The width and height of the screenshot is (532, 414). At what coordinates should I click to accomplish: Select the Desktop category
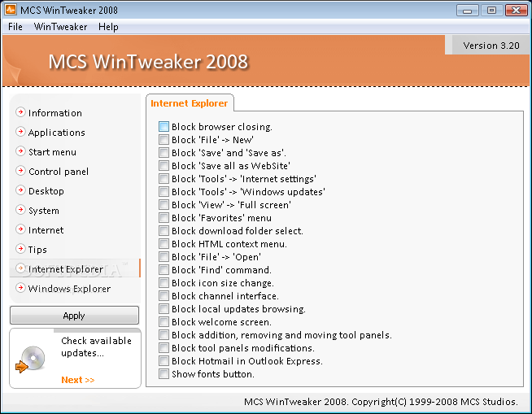coord(46,191)
